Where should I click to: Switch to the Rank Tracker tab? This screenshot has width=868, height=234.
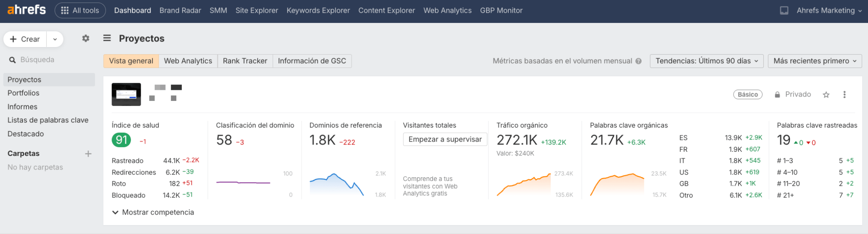pos(245,61)
